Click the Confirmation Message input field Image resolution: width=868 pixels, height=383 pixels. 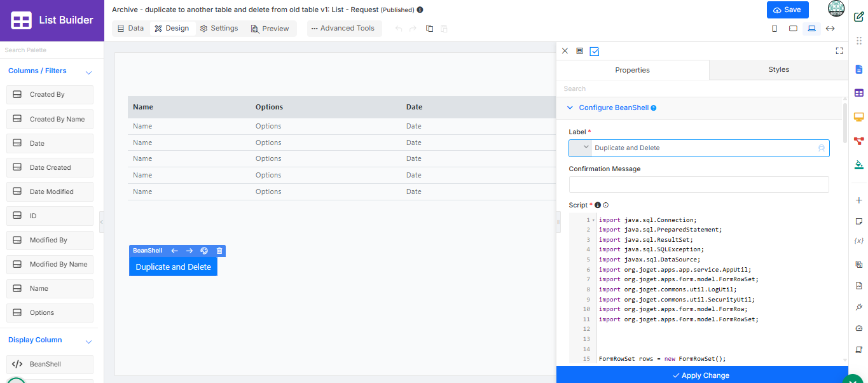click(x=699, y=185)
